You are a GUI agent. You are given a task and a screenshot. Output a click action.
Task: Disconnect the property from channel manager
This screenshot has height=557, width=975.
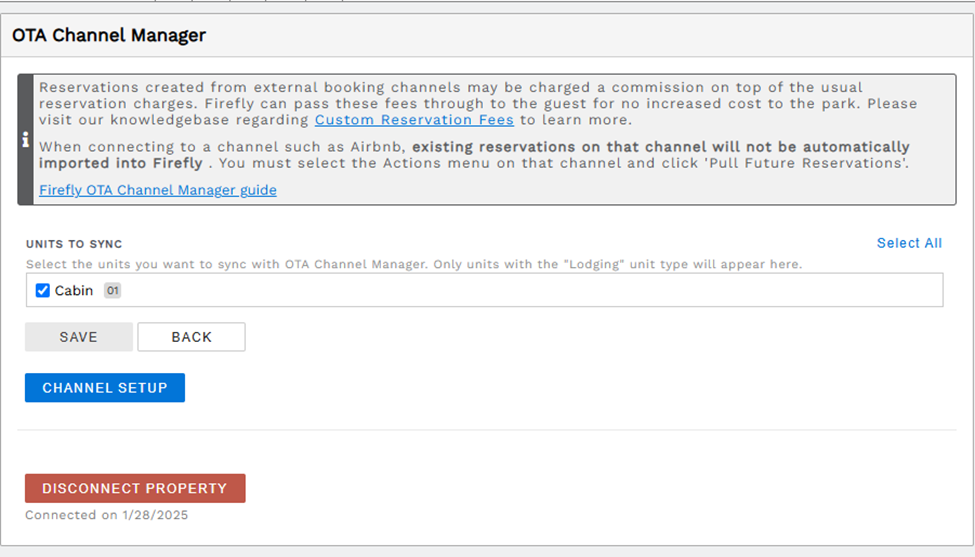click(135, 488)
